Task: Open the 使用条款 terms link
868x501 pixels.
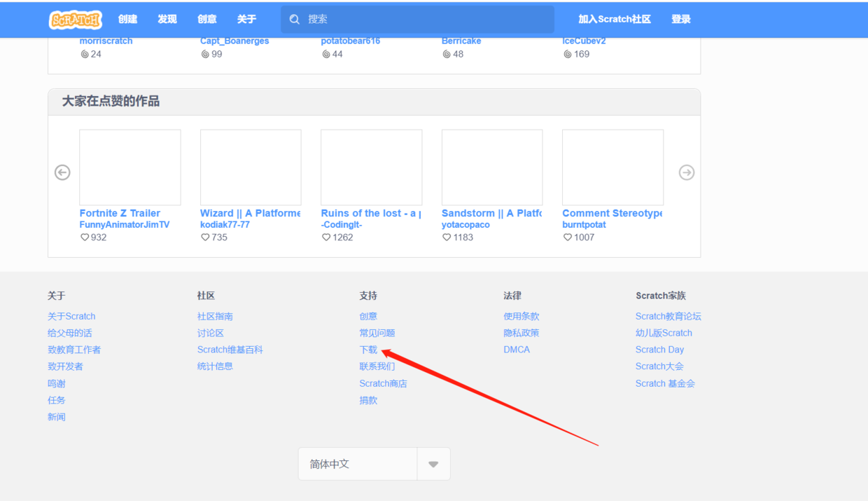Action: pyautogui.click(x=521, y=316)
